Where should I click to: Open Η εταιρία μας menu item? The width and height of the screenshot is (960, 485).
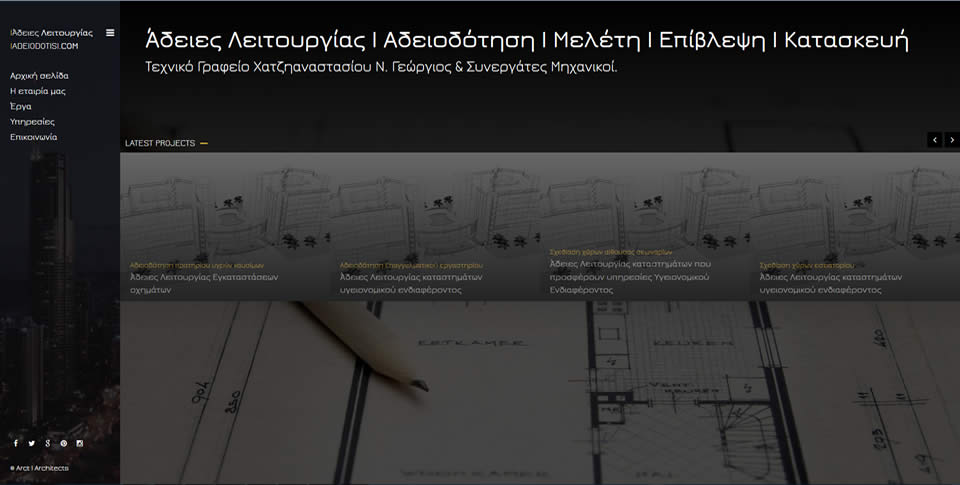[38, 91]
